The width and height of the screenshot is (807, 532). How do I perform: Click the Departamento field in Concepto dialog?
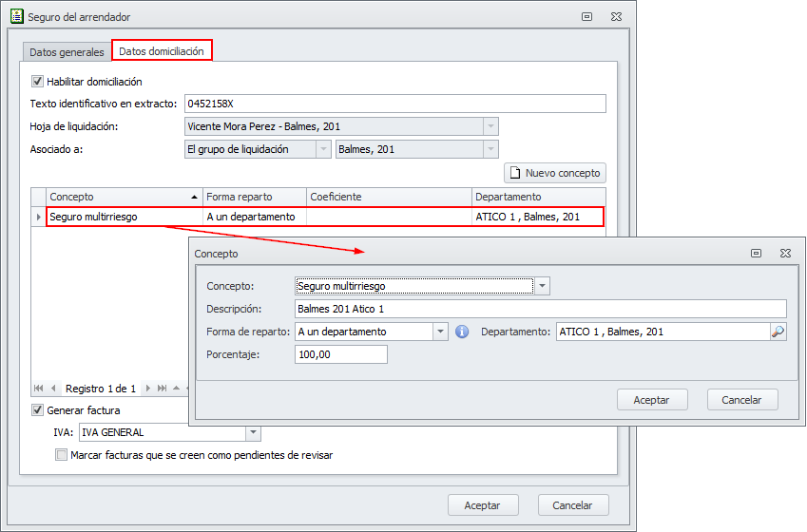point(663,332)
